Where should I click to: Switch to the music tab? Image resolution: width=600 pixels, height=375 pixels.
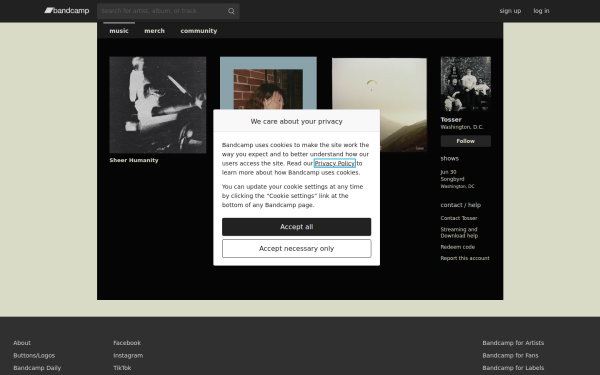[x=119, y=31]
